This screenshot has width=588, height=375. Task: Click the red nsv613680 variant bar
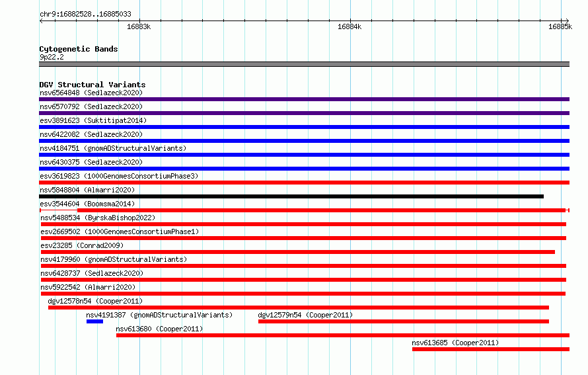(343, 335)
